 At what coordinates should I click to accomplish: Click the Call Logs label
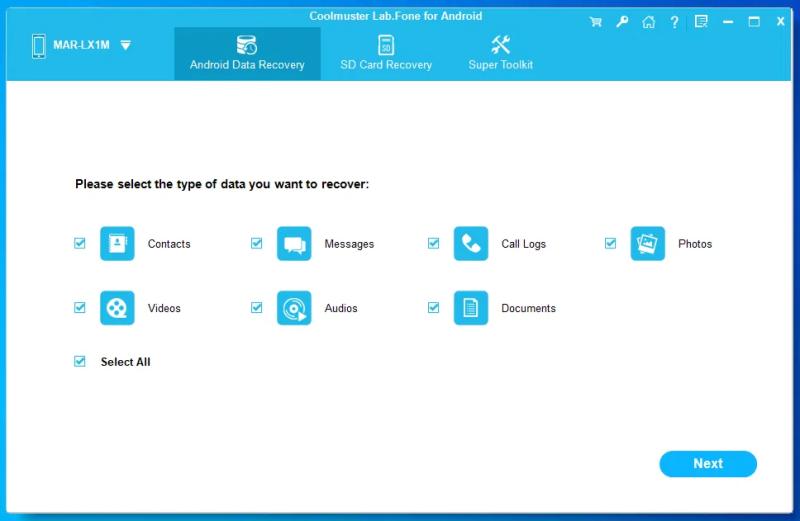(523, 244)
